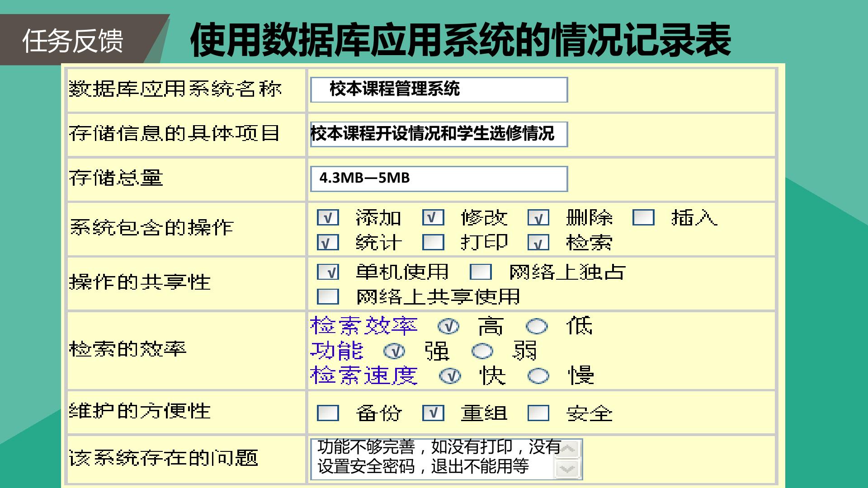
Task: Click the problems textarea scroll-down arrow
Action: point(567,468)
